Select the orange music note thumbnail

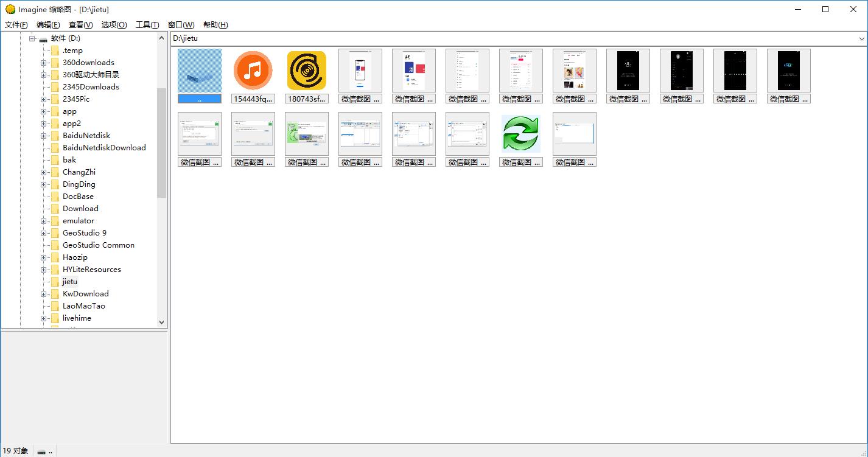pos(253,71)
